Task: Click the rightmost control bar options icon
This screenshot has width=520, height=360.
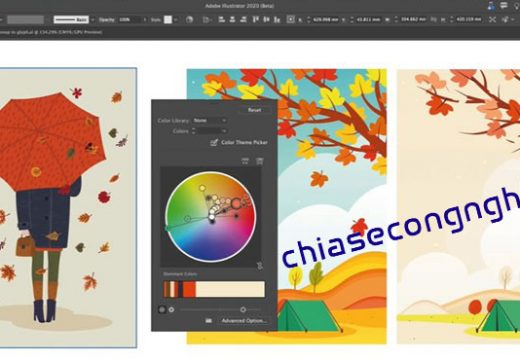Action: click(x=507, y=20)
